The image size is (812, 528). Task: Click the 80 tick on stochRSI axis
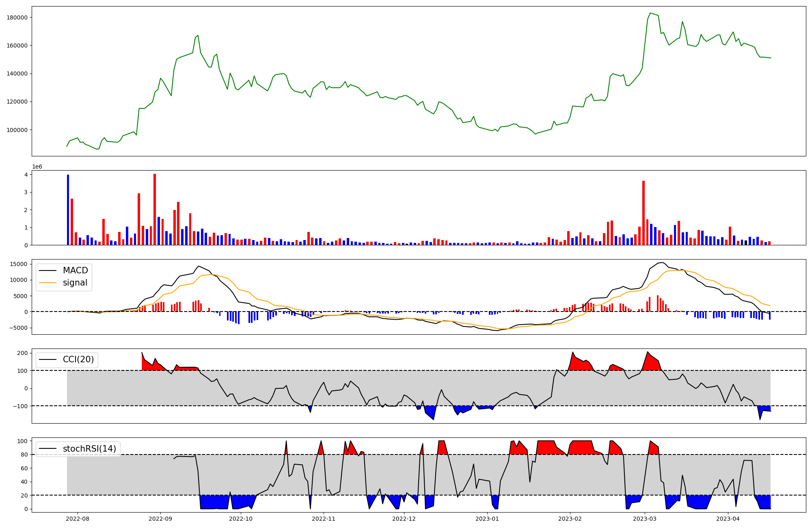pyautogui.click(x=24, y=455)
